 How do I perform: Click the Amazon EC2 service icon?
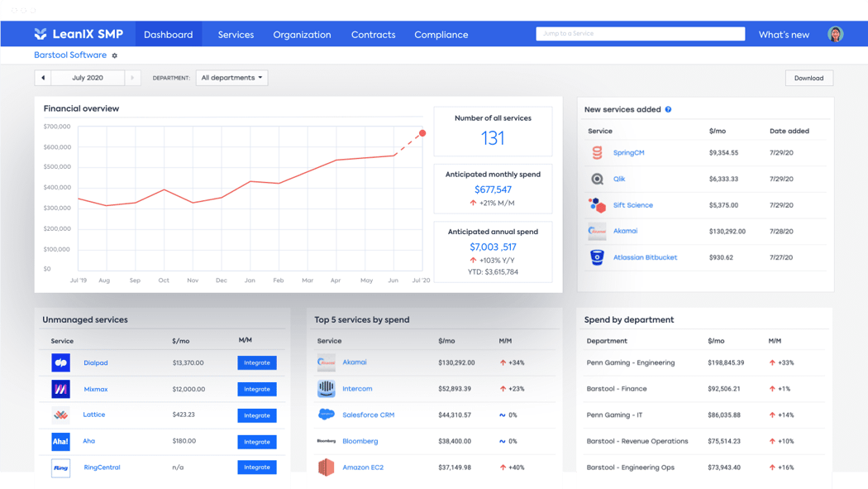click(x=326, y=467)
